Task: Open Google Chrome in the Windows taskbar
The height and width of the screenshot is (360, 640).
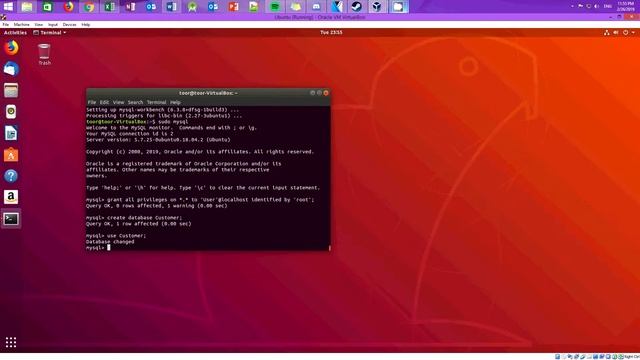Action: click(89, 7)
